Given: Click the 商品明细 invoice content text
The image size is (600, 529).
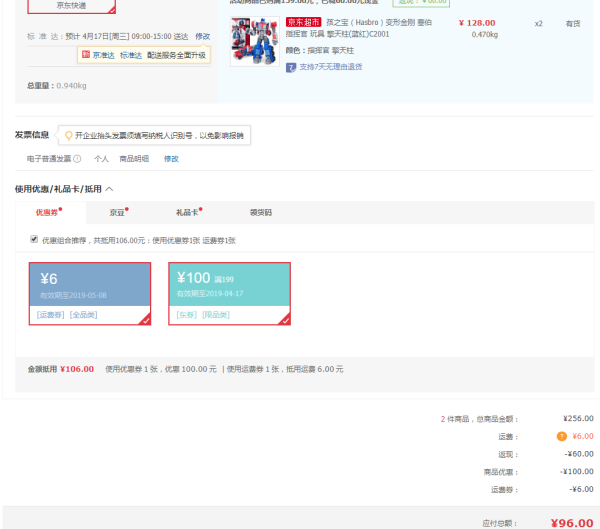Looking at the screenshot, I should tap(134, 159).
